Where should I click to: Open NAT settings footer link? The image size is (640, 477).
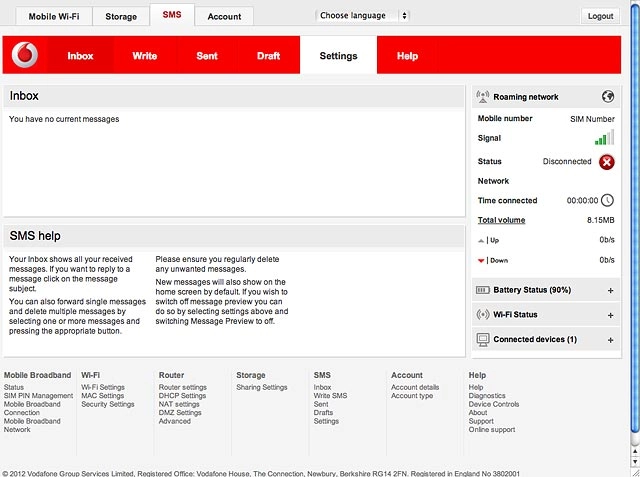179,404
